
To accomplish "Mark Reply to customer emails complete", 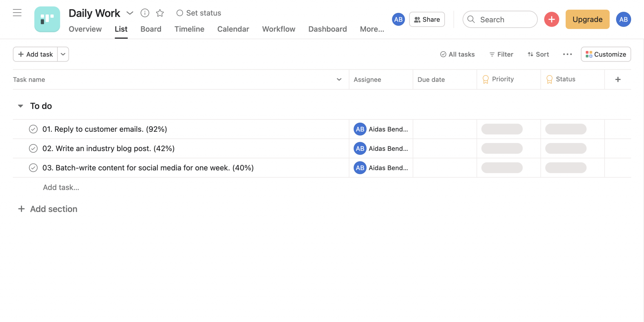I will [x=33, y=129].
